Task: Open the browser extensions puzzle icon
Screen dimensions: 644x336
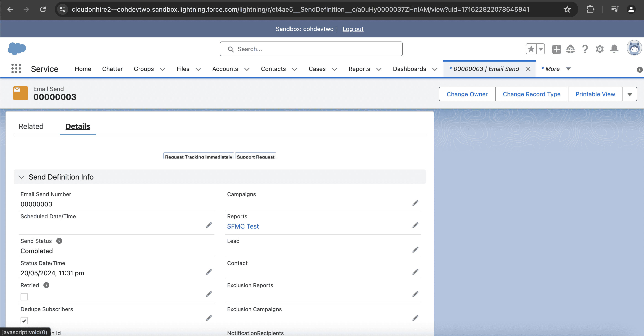Action: [x=590, y=10]
